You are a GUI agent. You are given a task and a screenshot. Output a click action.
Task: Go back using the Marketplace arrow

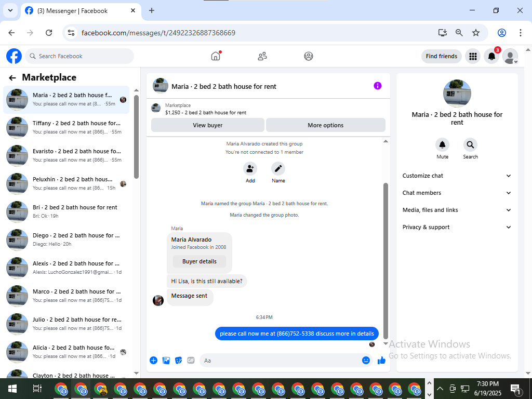(12, 78)
